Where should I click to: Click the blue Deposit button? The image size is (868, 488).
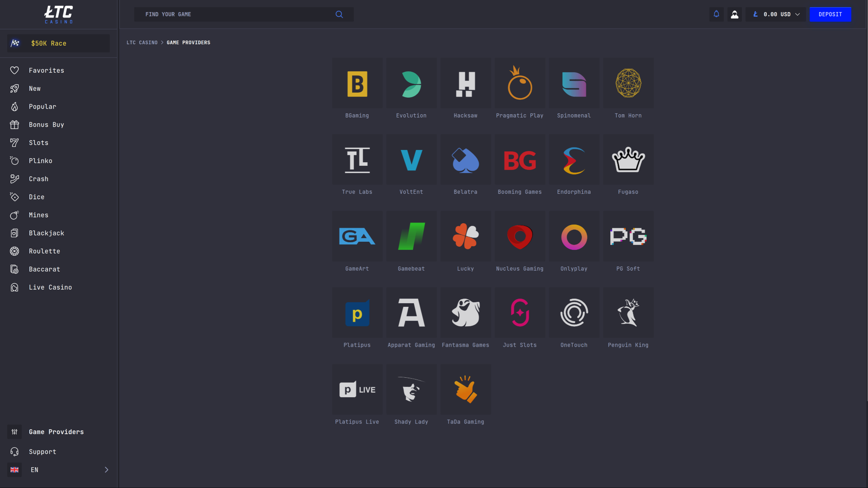tap(830, 14)
